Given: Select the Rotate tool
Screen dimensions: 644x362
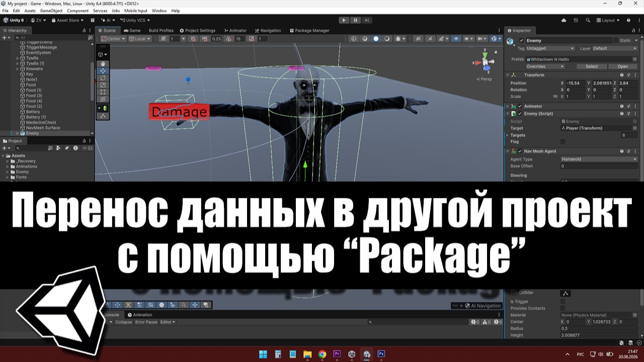Looking at the screenshot, I should [x=103, y=78].
